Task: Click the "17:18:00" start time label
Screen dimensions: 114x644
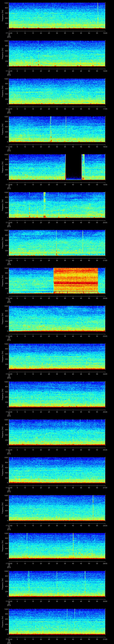Action: point(9,185)
